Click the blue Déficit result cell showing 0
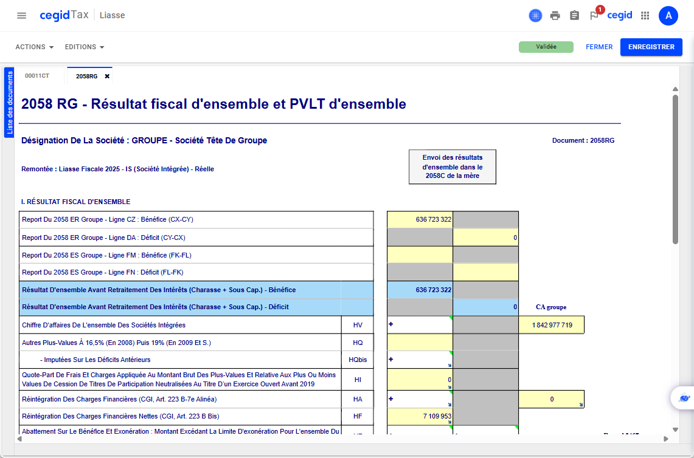 coord(486,307)
